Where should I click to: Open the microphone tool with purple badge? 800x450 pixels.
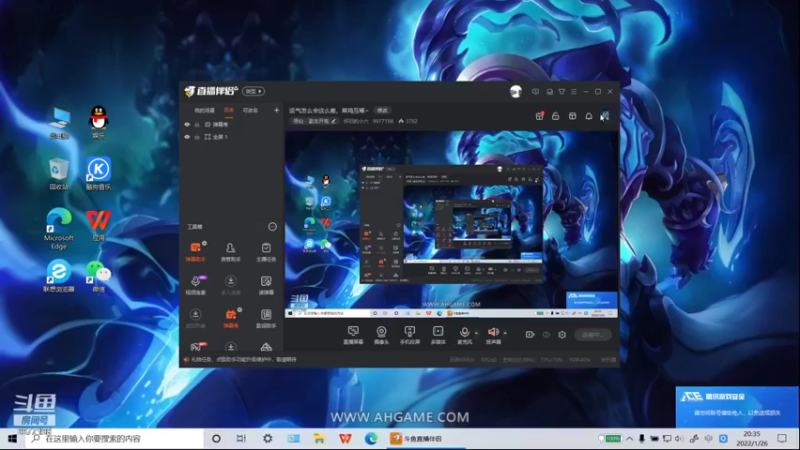(195, 284)
